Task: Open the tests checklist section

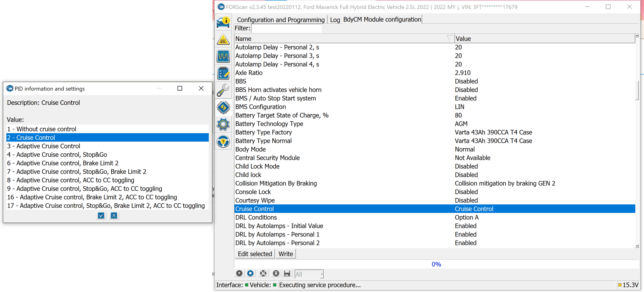Action: click(x=223, y=73)
